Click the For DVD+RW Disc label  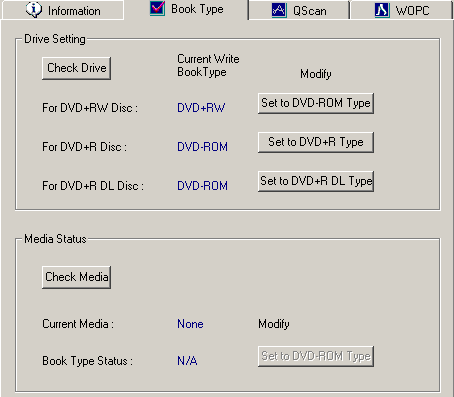point(90,108)
